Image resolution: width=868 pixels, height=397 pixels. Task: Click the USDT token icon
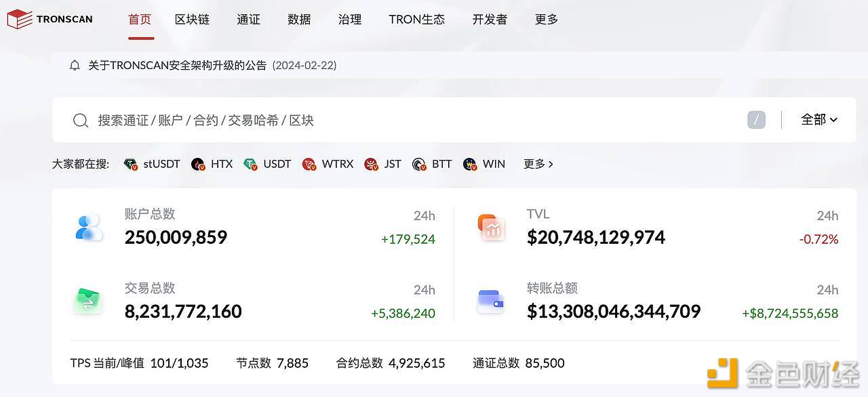(x=251, y=164)
